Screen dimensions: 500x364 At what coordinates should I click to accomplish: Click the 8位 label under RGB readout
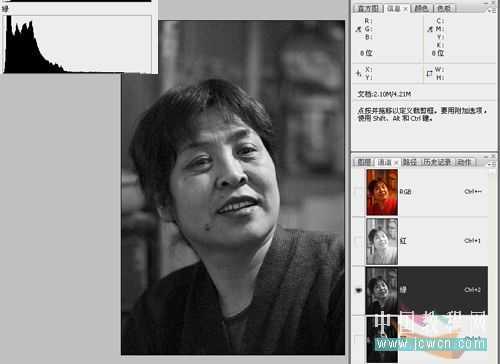[x=366, y=53]
